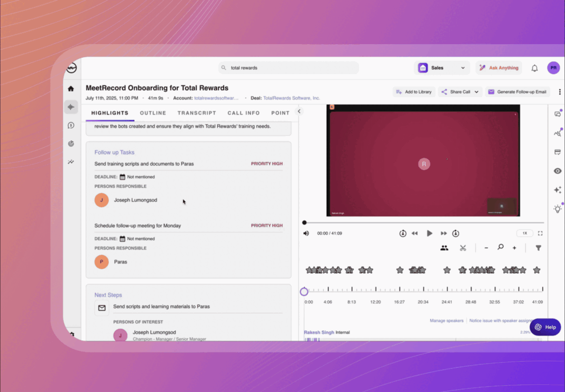
Task: Fast forward the recording
Action: click(x=444, y=234)
